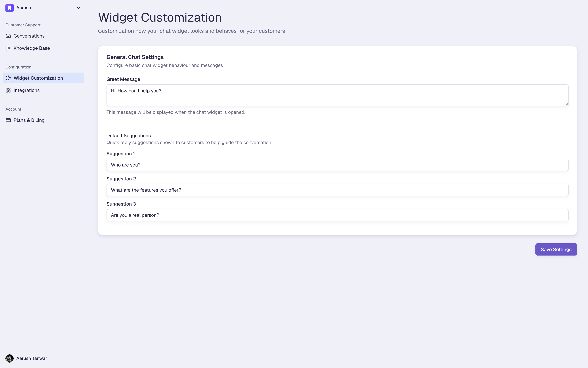Open Plans & Billing settings
Screen dimensions: 588x368
[29, 120]
